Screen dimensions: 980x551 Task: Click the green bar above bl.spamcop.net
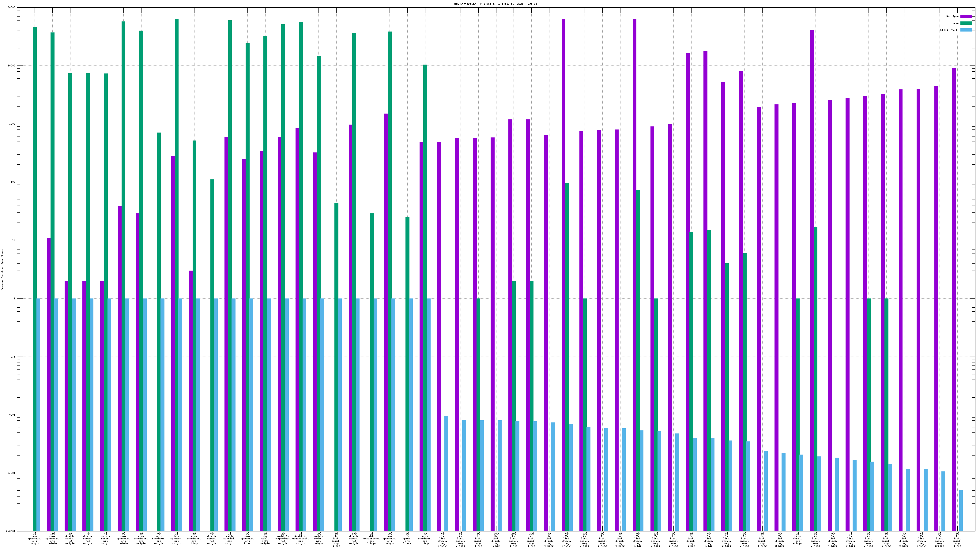(176, 228)
